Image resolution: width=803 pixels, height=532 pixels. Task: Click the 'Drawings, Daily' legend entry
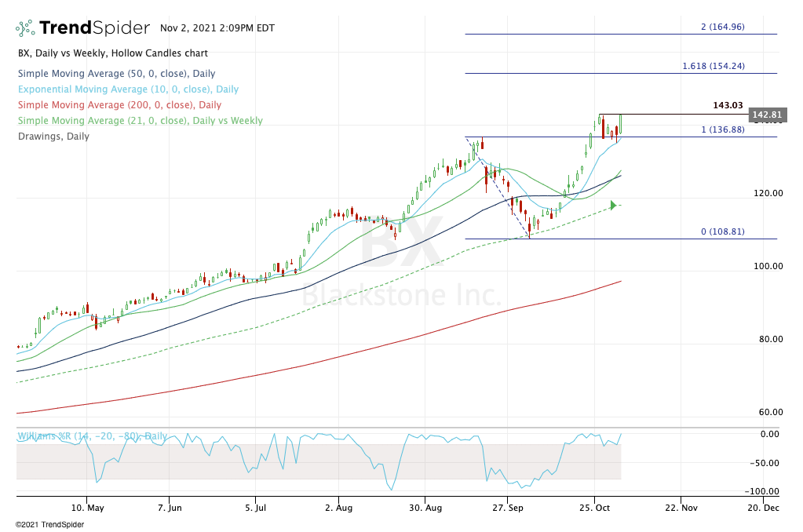pos(53,137)
